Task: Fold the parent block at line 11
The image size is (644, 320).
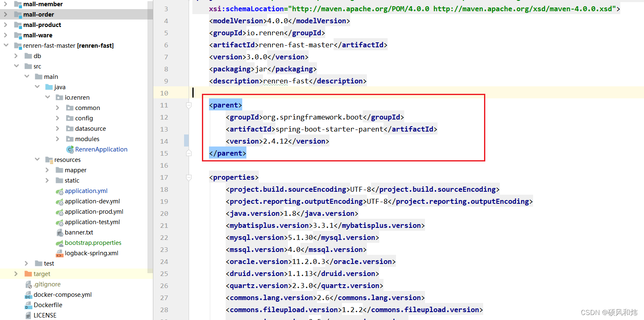Action: [x=189, y=105]
